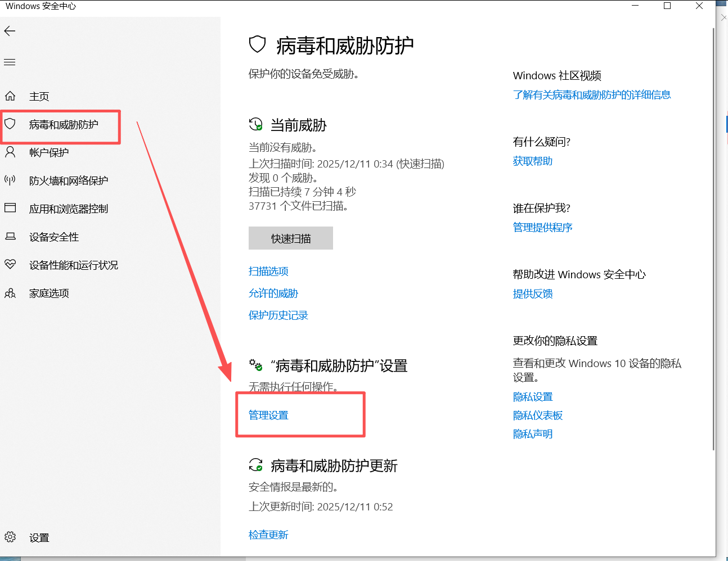728x561 pixels.
Task: Open 隐私声明 link
Action: tap(533, 434)
